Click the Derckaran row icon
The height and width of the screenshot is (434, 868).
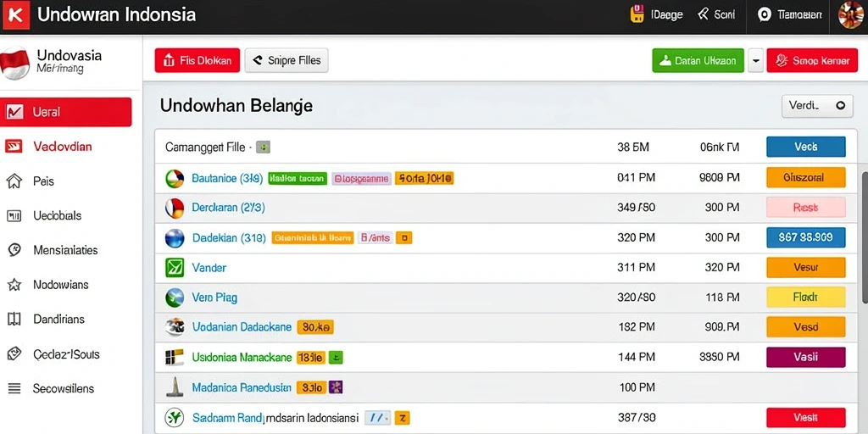[x=175, y=209]
